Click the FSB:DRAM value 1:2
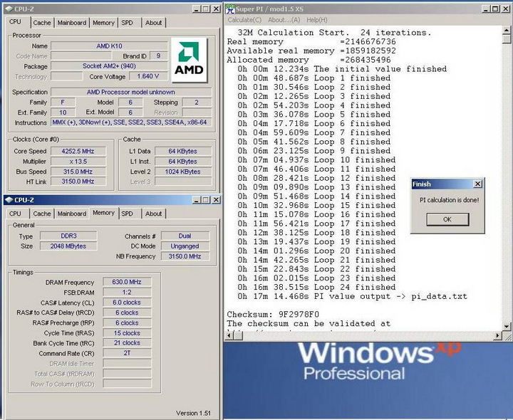Screen dimensions: 513x420 pos(127,292)
